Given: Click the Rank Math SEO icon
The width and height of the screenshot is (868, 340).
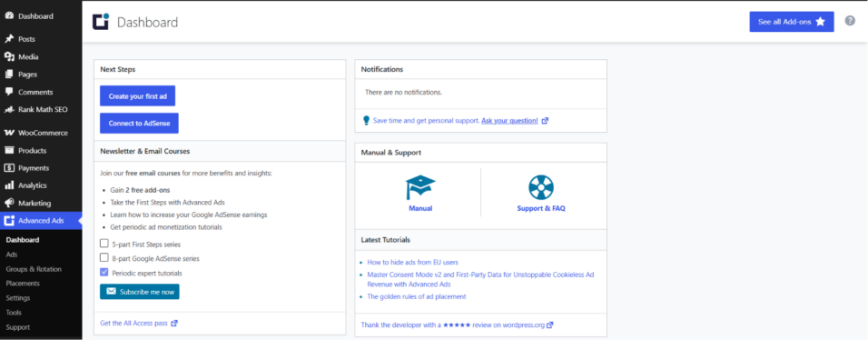Looking at the screenshot, I should pyautogui.click(x=9, y=109).
